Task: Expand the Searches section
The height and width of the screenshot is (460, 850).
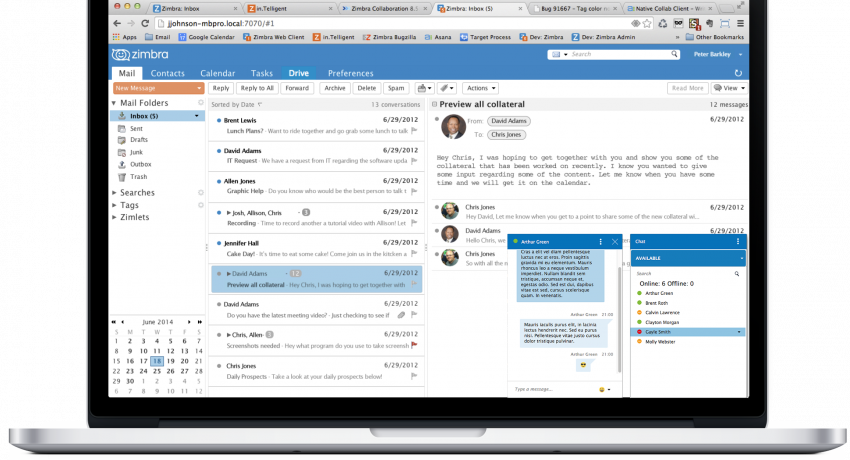Action: (x=114, y=192)
